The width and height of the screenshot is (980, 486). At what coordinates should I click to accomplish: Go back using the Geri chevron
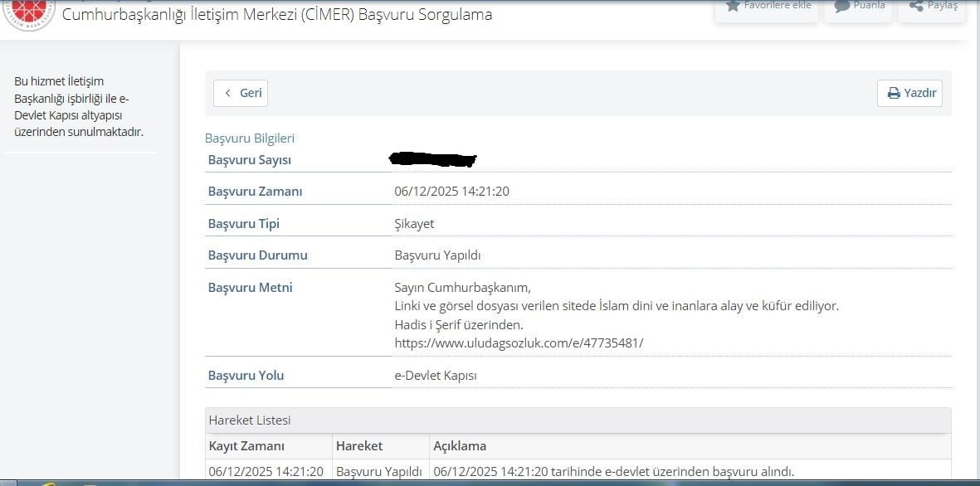coord(228,93)
